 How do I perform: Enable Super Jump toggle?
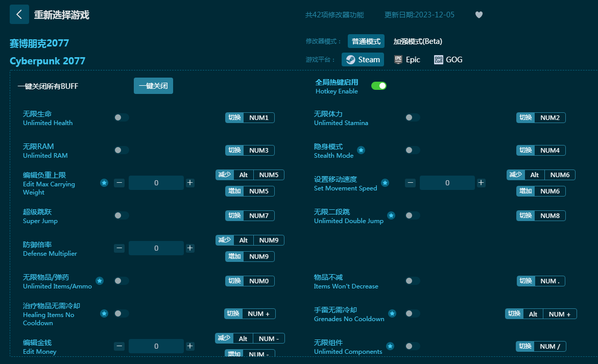pos(121,216)
